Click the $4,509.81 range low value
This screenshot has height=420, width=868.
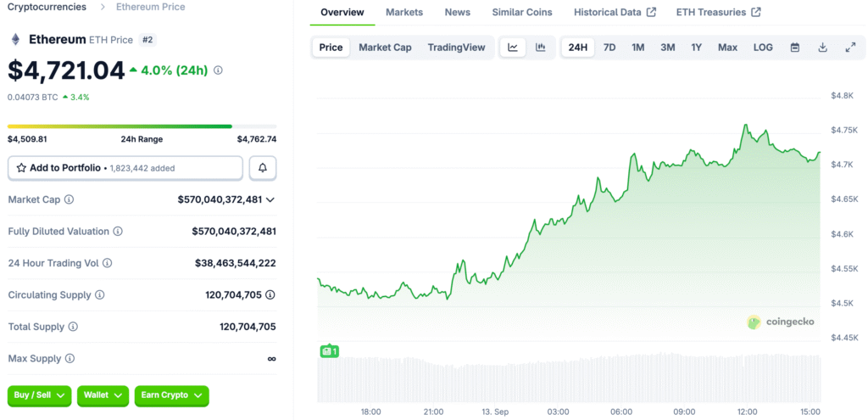[27, 139]
